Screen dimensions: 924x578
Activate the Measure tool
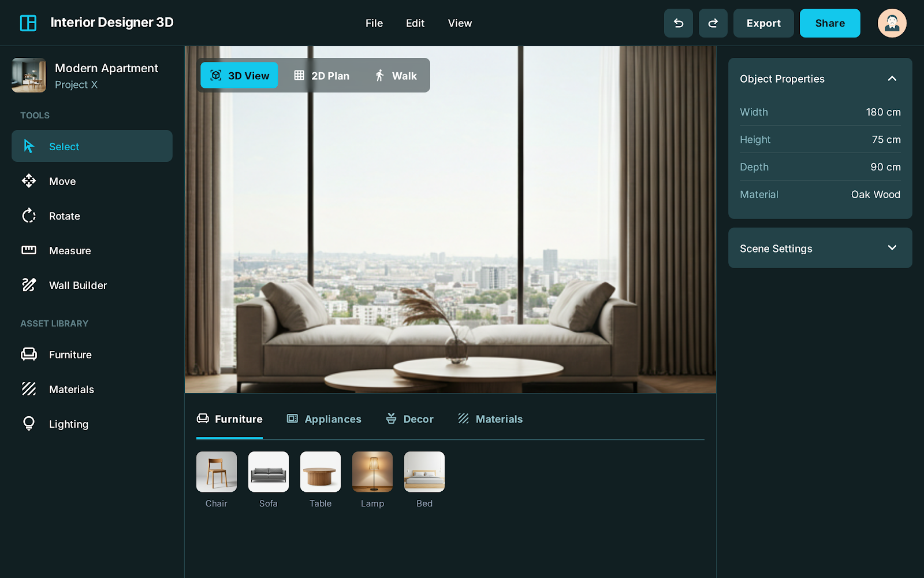coord(69,250)
